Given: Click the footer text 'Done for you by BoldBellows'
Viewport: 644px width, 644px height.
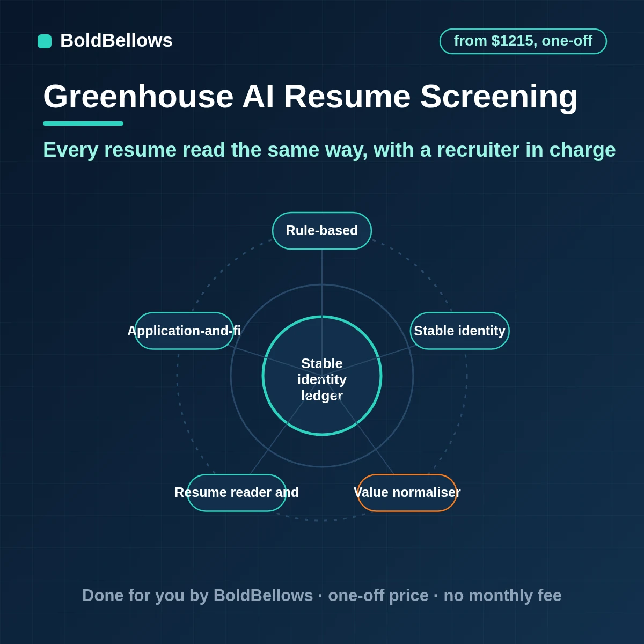Looking at the screenshot, I should pyautogui.click(x=197, y=596).
